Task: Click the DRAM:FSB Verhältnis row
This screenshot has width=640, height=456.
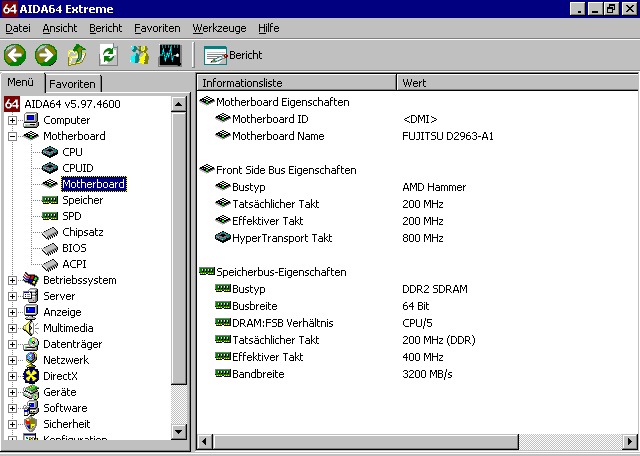Action: pyautogui.click(x=417, y=323)
